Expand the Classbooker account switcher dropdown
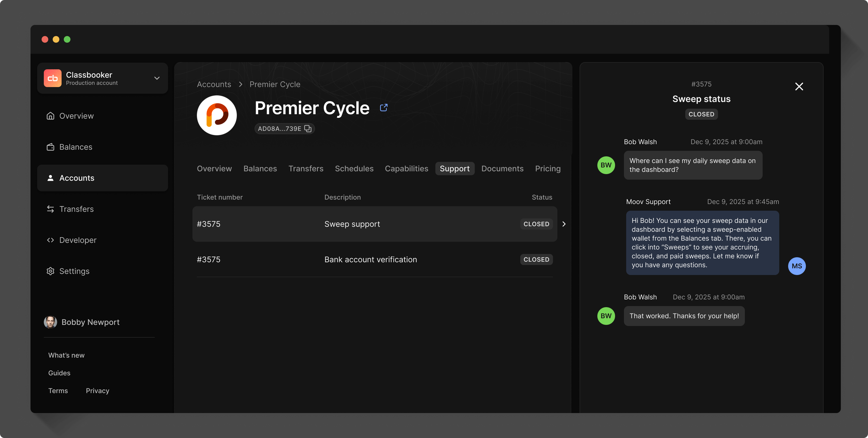868x438 pixels. point(157,78)
